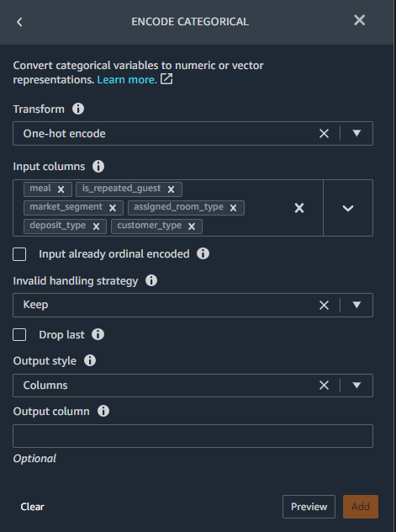Remove the customer_type column tag
The image size is (396, 532).
point(192,226)
